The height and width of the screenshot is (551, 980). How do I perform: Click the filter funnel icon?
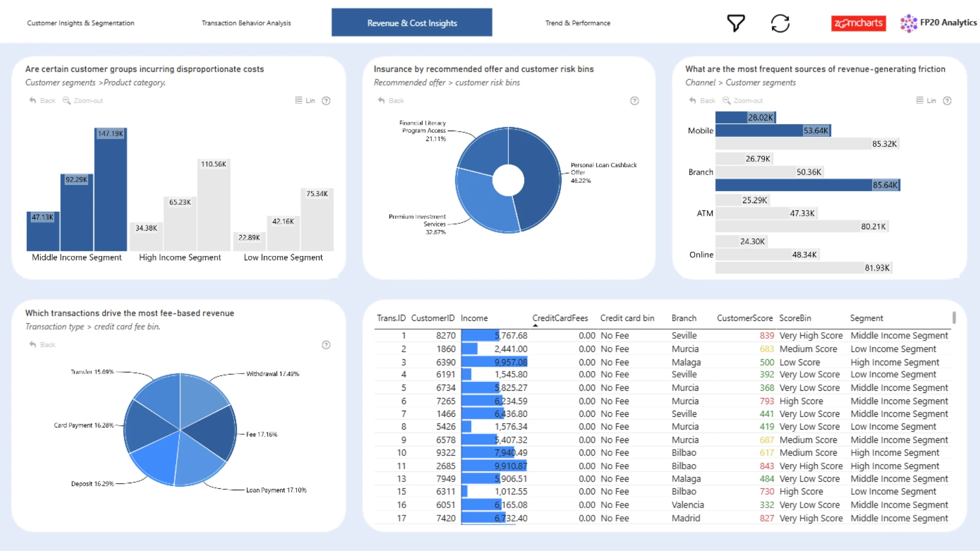click(736, 23)
